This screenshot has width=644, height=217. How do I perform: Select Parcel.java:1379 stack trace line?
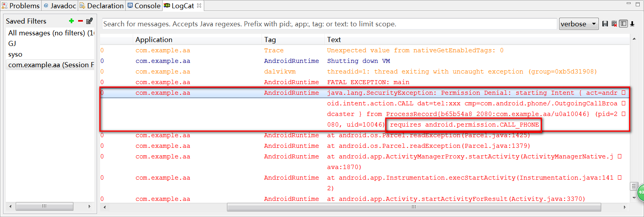(365, 146)
